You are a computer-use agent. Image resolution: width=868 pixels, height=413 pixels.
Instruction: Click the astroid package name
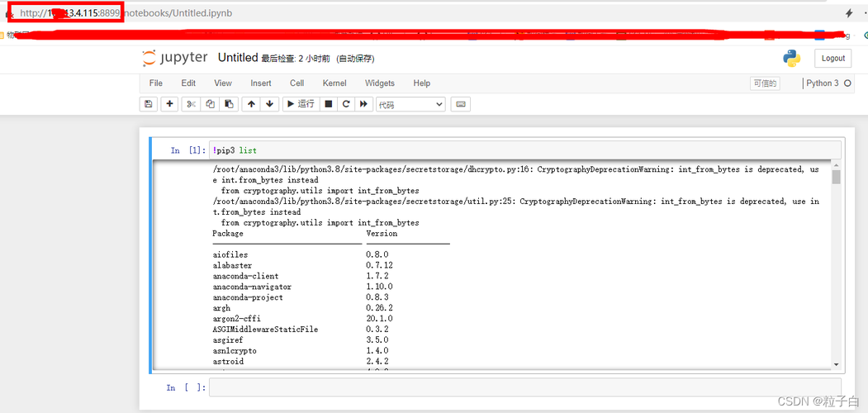tap(227, 361)
